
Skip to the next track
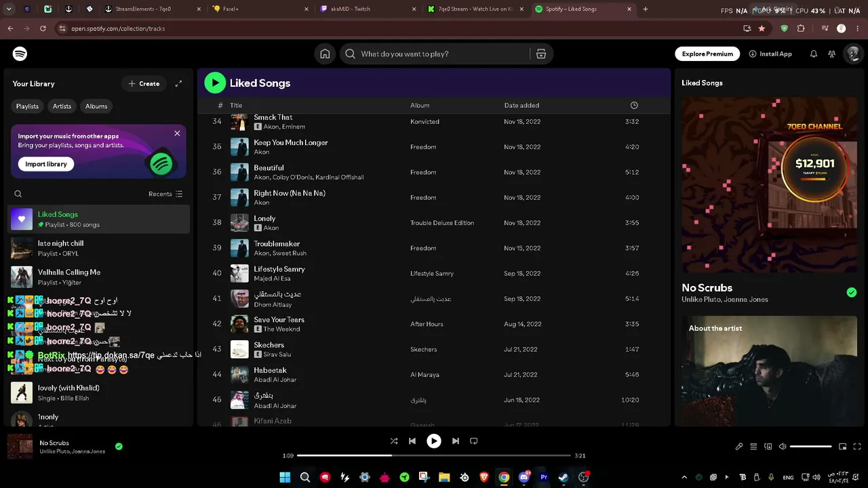456,441
